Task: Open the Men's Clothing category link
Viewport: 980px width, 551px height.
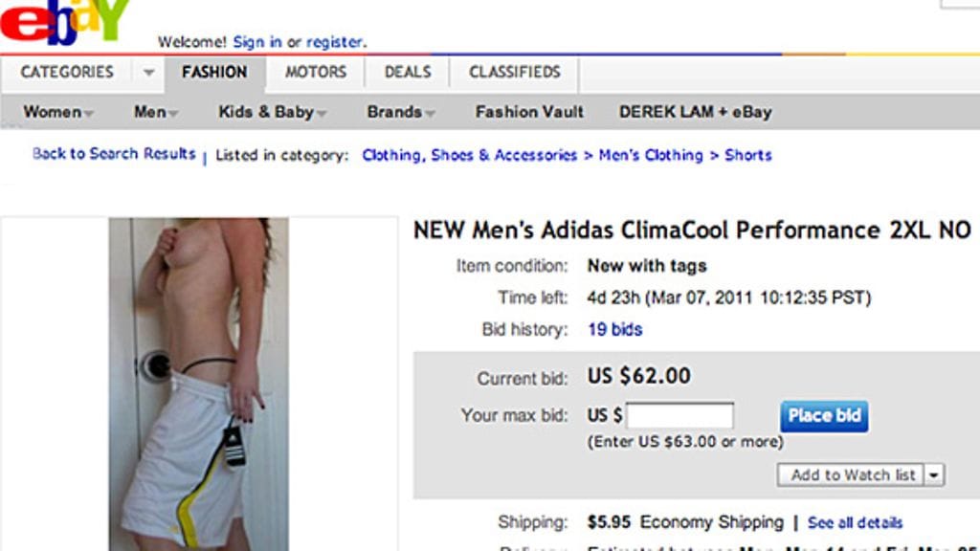Action: point(651,155)
